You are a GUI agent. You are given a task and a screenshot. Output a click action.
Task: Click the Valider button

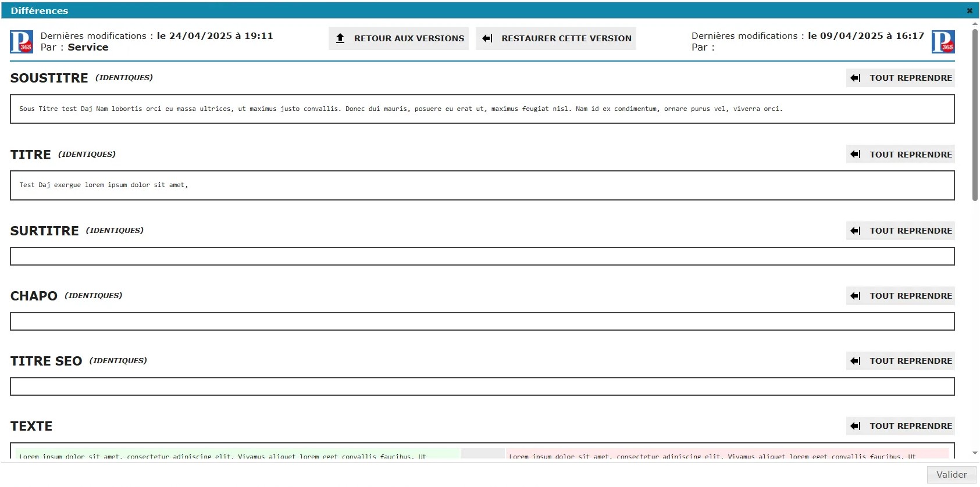[951, 475]
